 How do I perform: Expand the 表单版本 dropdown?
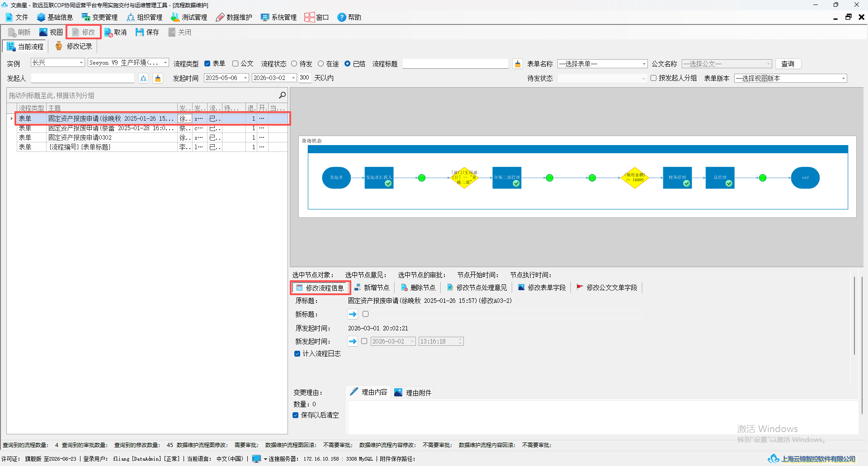pyautogui.click(x=790, y=78)
